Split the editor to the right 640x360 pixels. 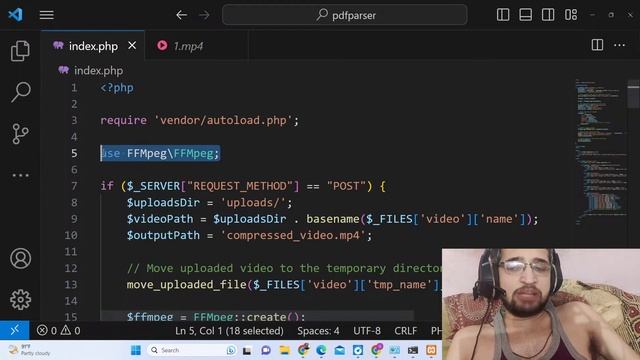tap(597, 45)
